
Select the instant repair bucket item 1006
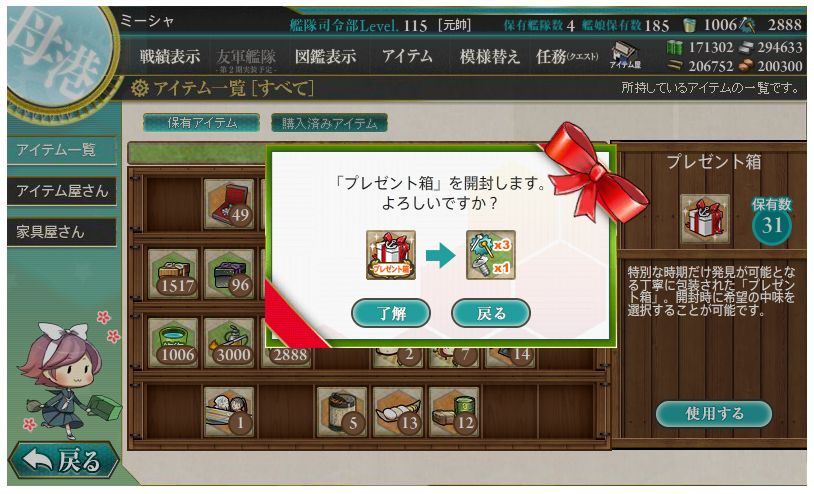tap(173, 343)
